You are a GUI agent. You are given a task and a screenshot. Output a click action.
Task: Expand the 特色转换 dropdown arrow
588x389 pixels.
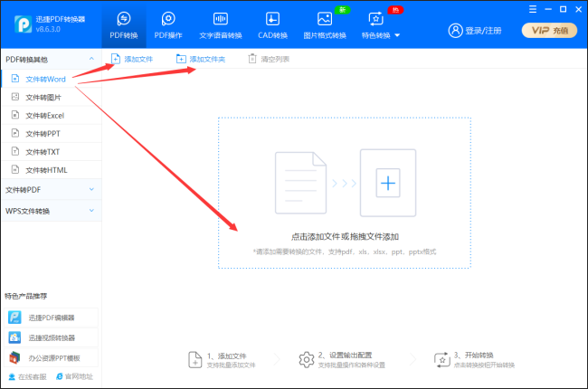(397, 35)
